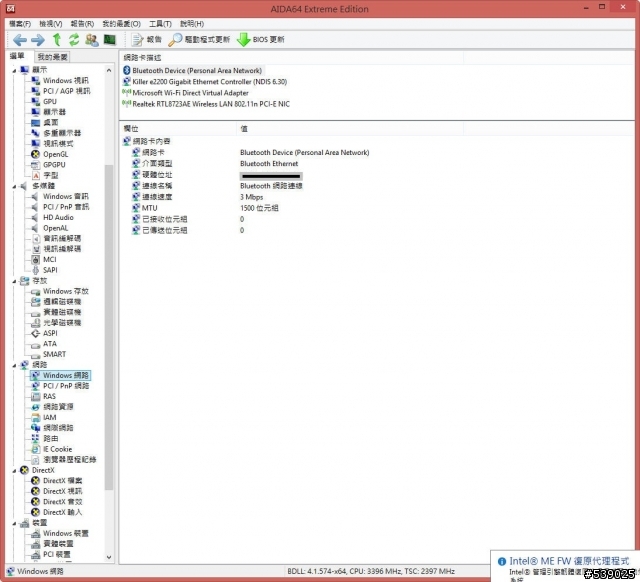The width and height of the screenshot is (640, 582).
Task: Open the 說明(H) menu
Action: 192,24
